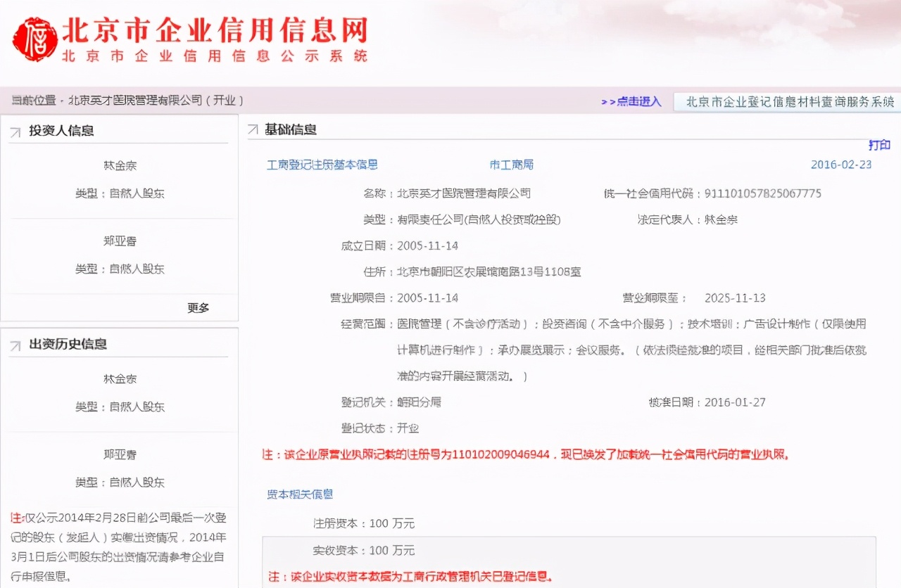
Task: Switch to the 工商登记注册基本信息 tab
Action: click(322, 165)
